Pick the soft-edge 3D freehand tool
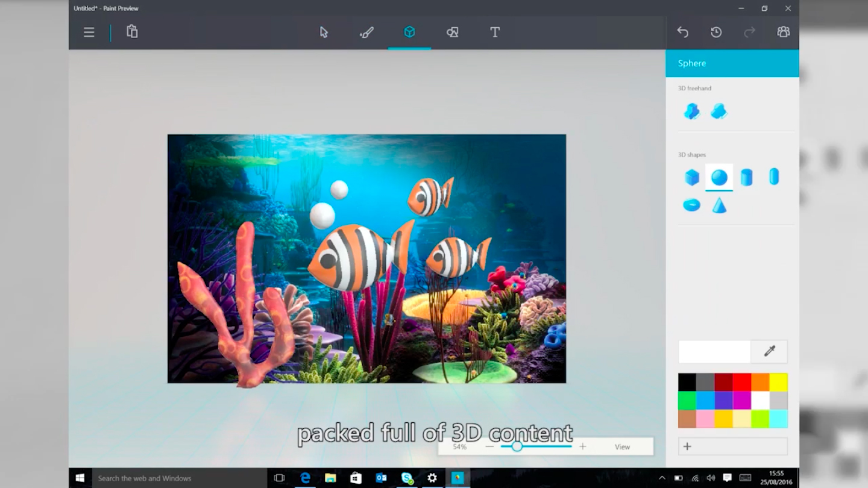This screenshot has width=868, height=488. click(x=719, y=111)
